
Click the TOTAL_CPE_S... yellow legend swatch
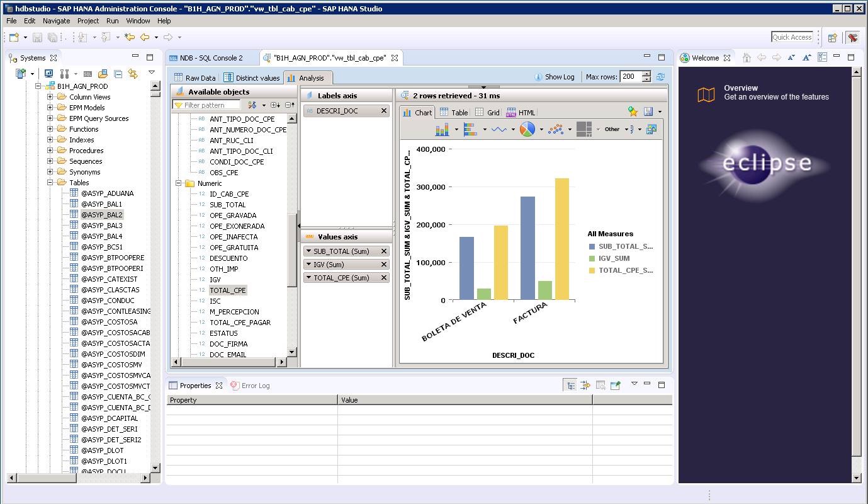tap(592, 270)
